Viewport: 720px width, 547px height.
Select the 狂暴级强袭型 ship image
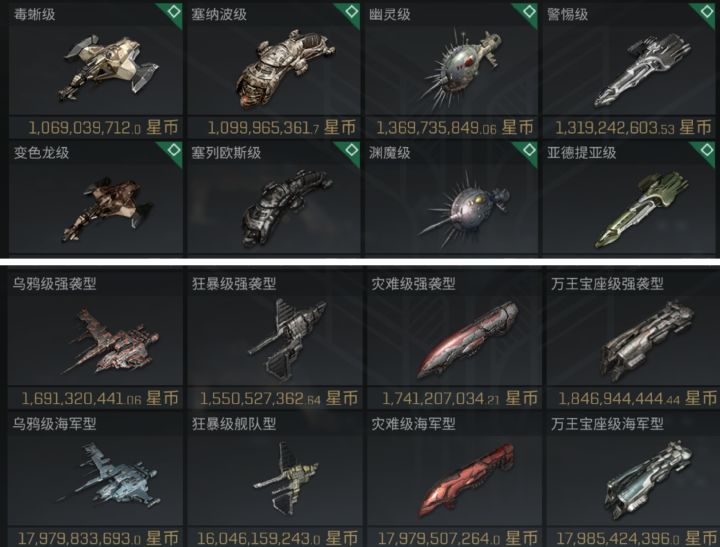[287, 339]
